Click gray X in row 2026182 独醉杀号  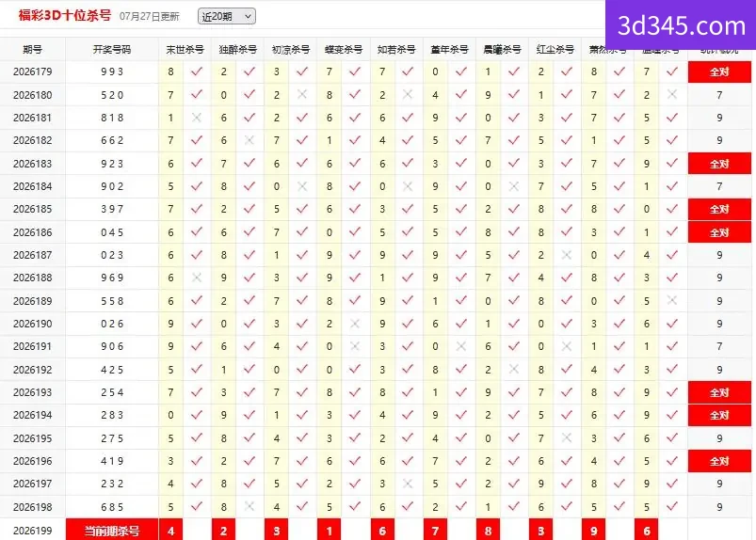point(249,140)
